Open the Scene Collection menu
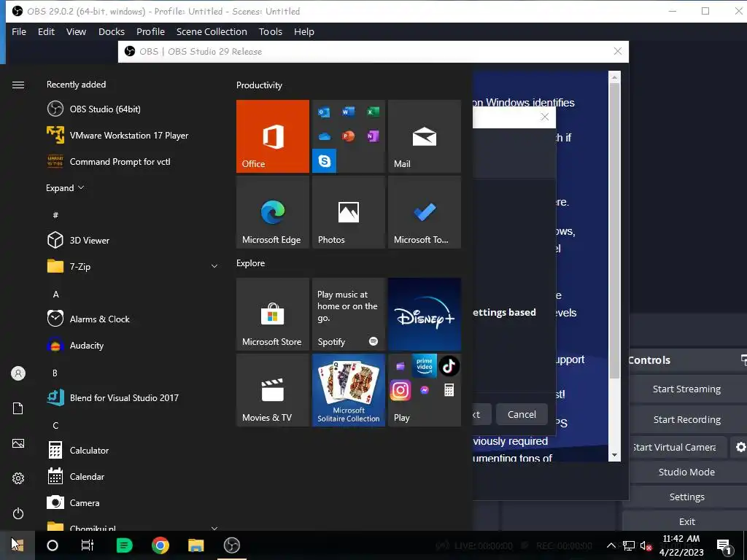747x560 pixels. coord(212,31)
